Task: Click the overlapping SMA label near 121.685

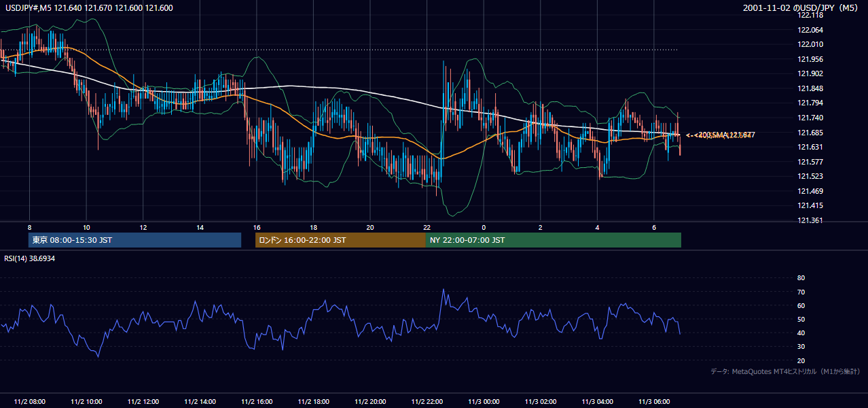Action: tap(720, 135)
